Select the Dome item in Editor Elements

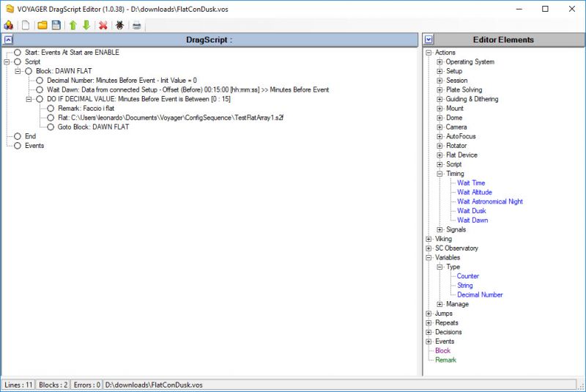[454, 118]
